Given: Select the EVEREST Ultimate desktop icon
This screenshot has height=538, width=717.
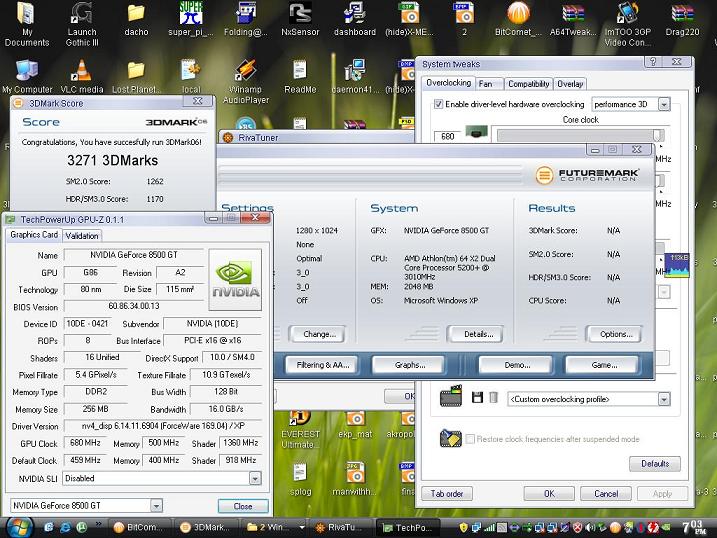Looking at the screenshot, I should (300, 431).
